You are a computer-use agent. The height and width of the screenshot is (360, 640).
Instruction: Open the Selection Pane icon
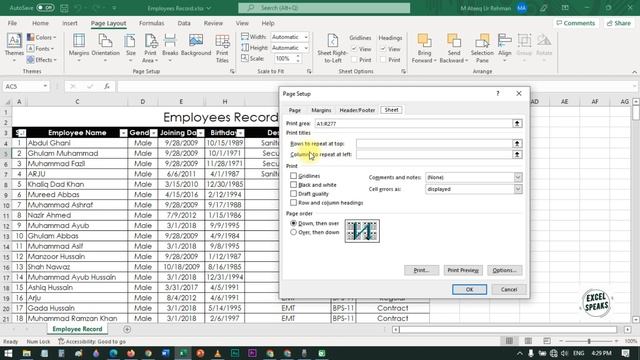coord(482,41)
